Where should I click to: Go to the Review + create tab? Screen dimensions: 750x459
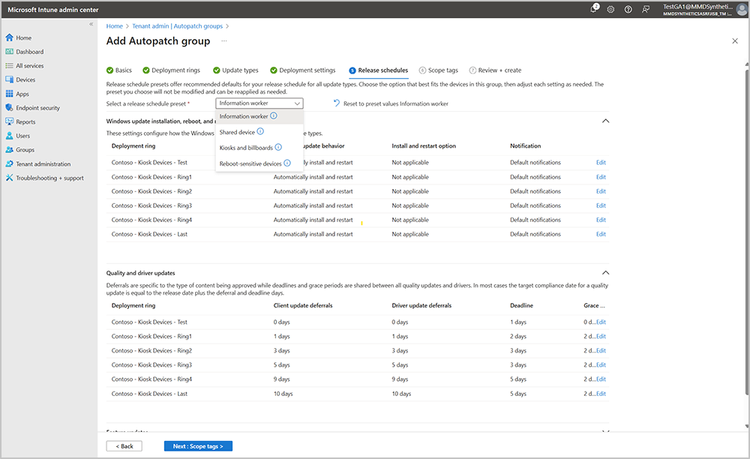pos(495,70)
